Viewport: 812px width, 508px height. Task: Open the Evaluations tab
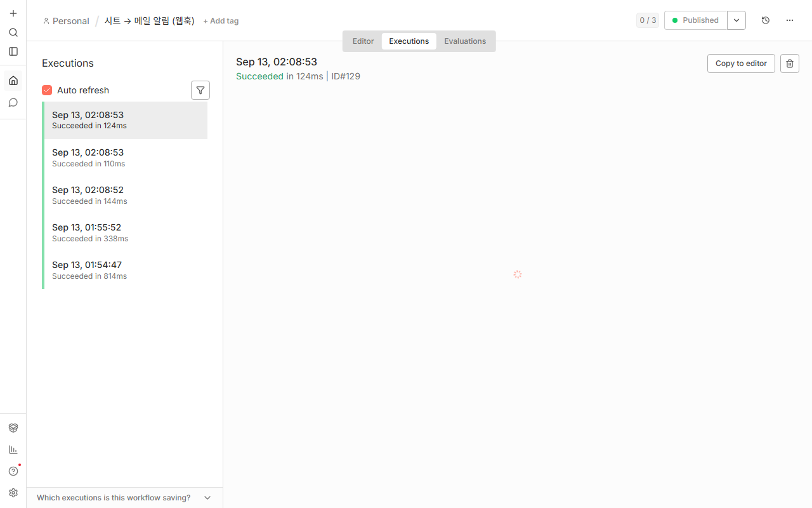465,41
